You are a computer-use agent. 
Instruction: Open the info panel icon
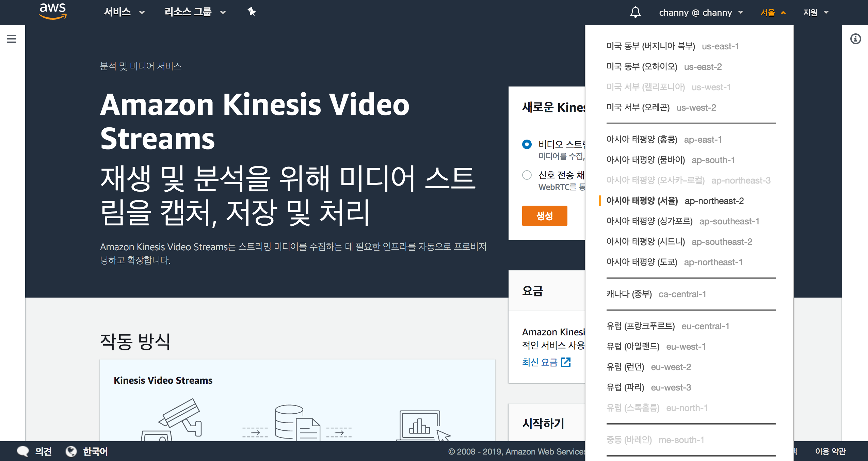point(855,39)
